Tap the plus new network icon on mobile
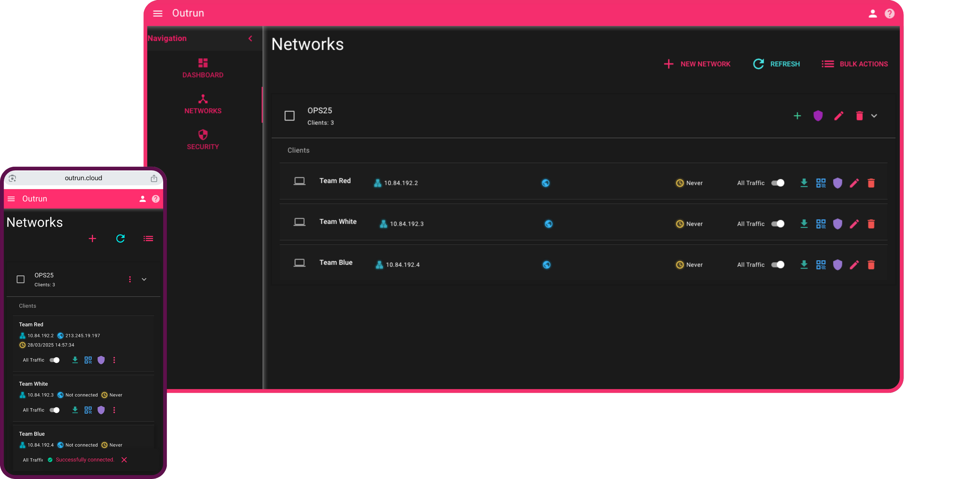 click(92, 238)
